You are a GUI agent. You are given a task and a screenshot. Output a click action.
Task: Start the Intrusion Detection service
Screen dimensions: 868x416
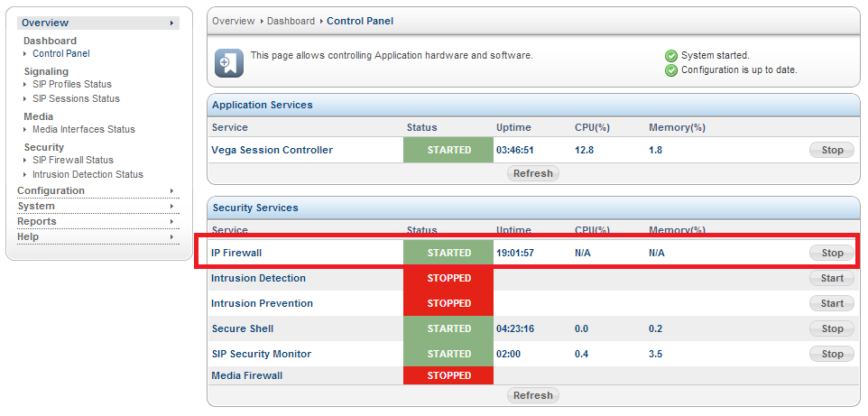point(832,279)
